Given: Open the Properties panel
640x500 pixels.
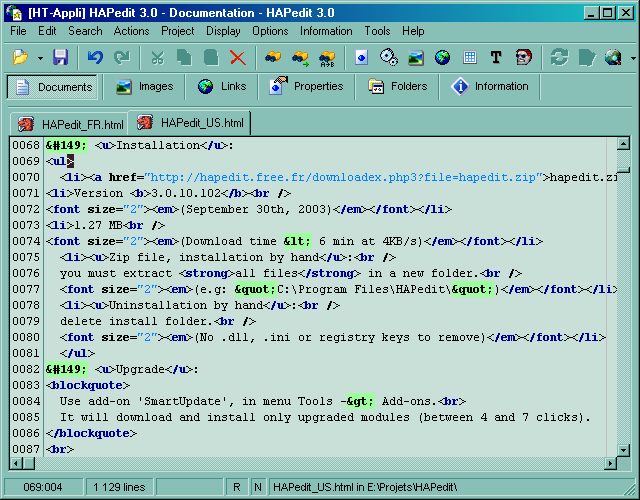Looking at the screenshot, I should 307,87.
